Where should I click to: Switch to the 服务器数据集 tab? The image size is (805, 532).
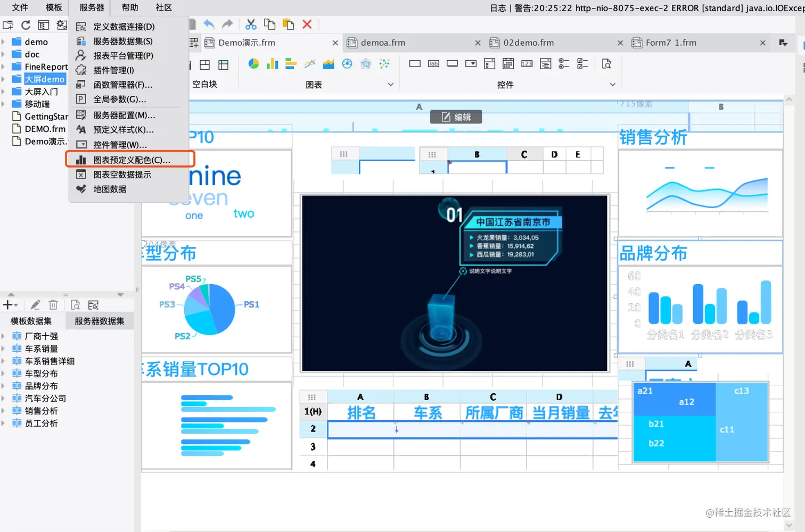coord(100,320)
